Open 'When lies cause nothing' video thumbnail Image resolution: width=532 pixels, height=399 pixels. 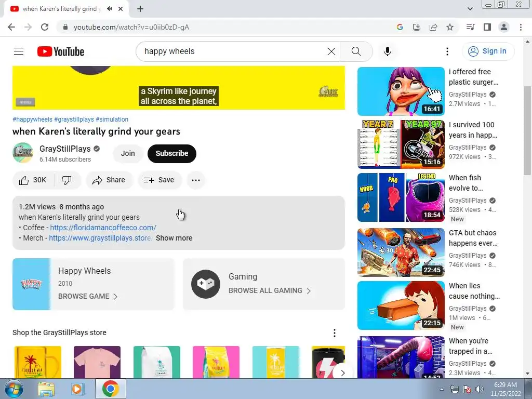tap(401, 305)
